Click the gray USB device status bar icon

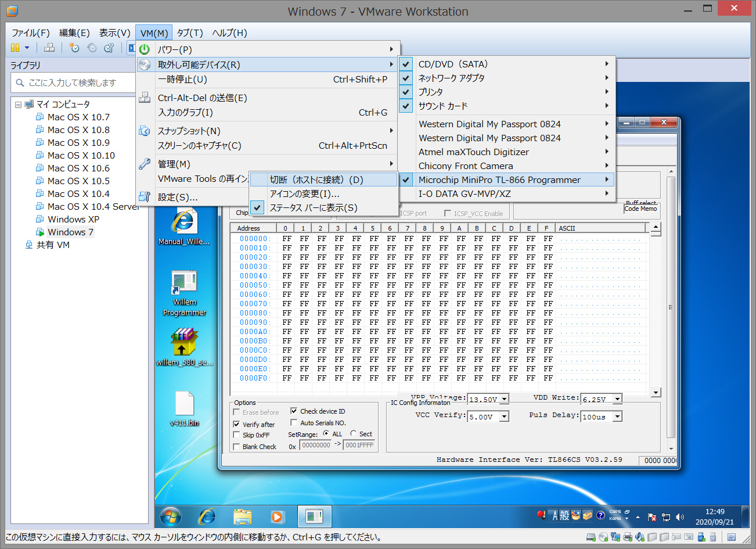[713, 537]
